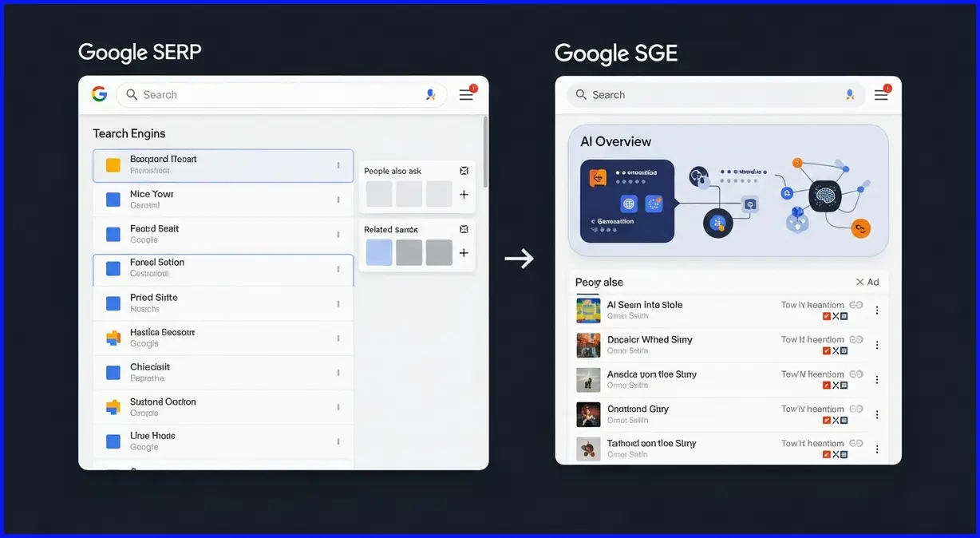Click the vertical scrollbar in the SERP window

[x=484, y=152]
